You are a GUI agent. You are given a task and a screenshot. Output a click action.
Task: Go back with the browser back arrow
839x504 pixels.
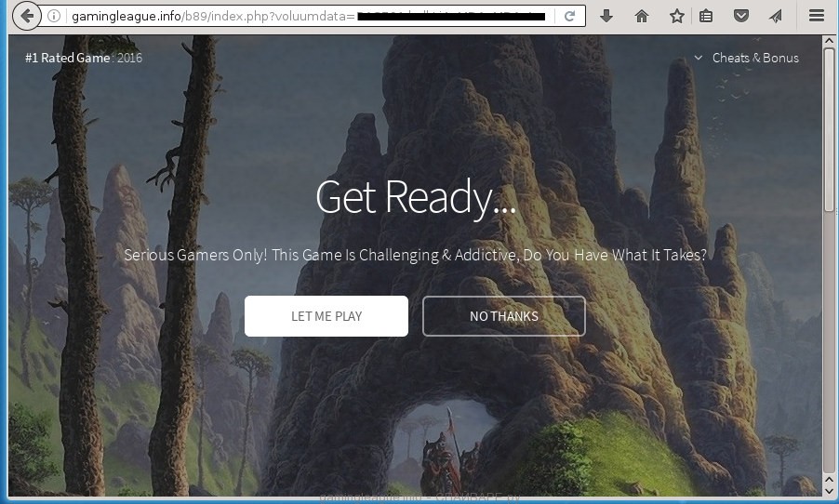click(x=26, y=16)
